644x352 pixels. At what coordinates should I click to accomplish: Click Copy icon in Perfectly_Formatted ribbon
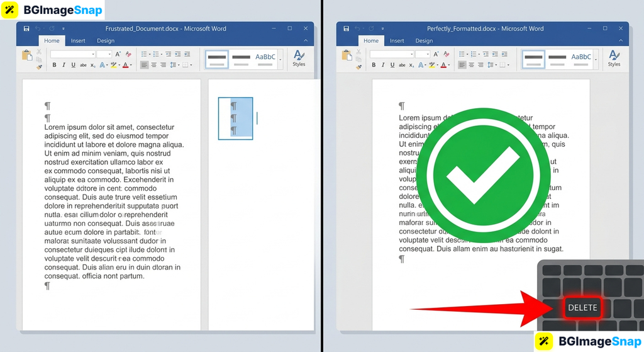point(358,59)
